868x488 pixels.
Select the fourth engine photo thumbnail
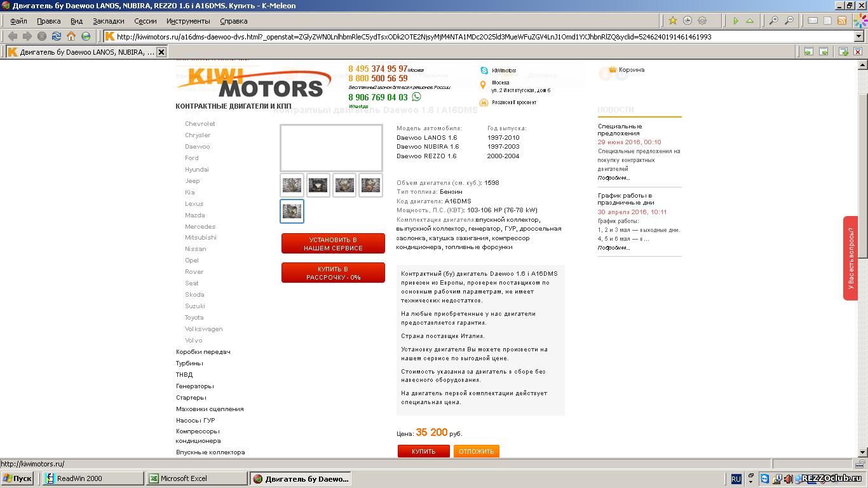[x=370, y=185]
